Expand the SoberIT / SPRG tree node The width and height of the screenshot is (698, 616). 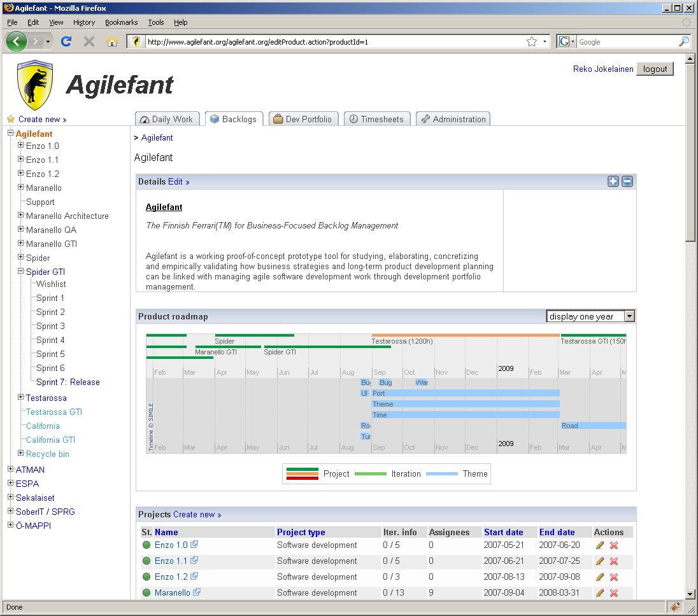point(10,510)
